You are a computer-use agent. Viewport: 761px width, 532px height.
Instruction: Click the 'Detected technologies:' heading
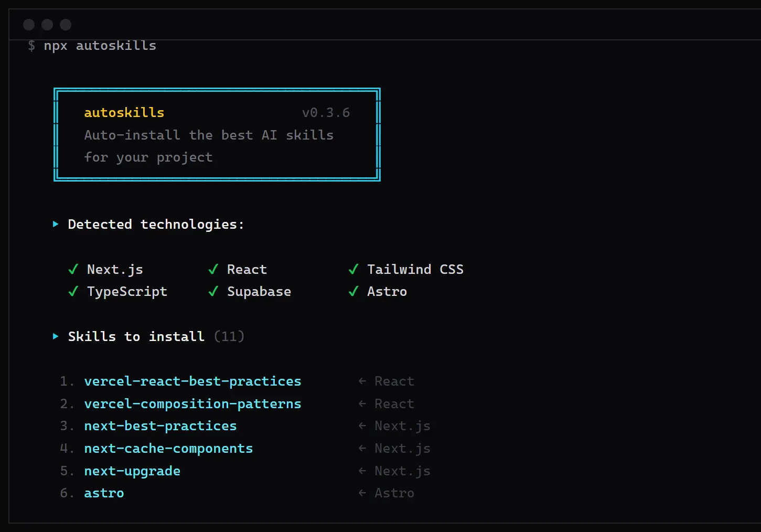point(156,225)
